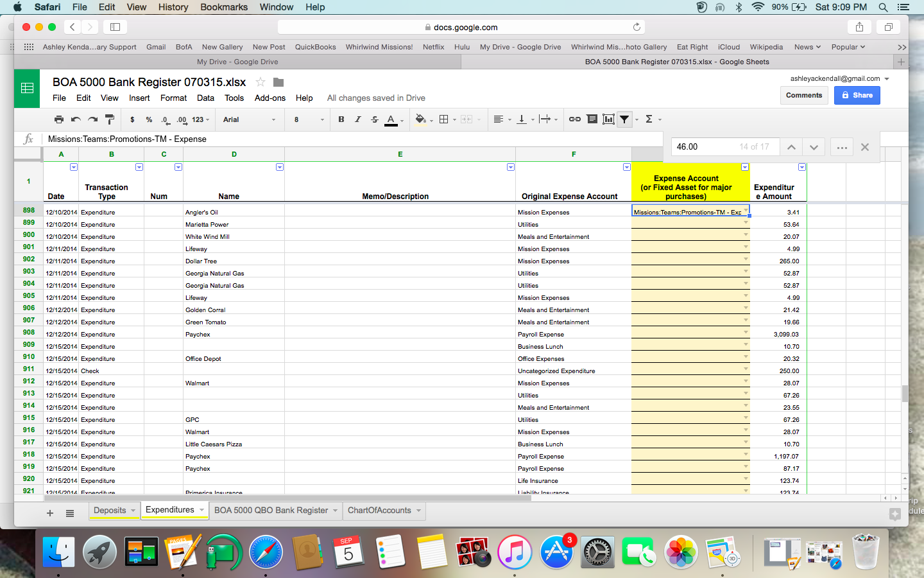
Task: Switch to the ChartOfAccounts sheet tab
Action: click(379, 511)
